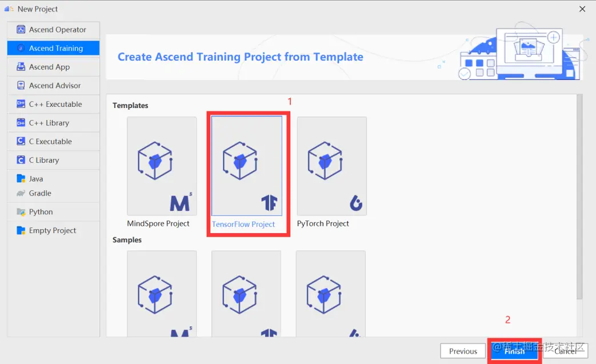
Task: Click the Ascend App sidebar icon
Action: click(x=21, y=66)
